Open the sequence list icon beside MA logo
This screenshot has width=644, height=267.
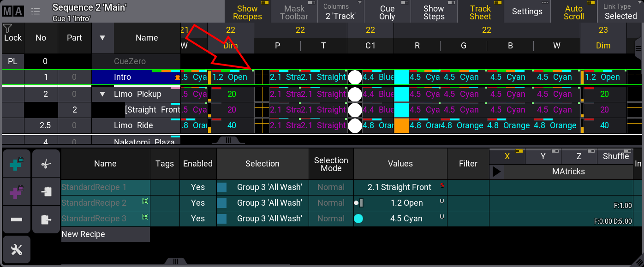(x=36, y=12)
